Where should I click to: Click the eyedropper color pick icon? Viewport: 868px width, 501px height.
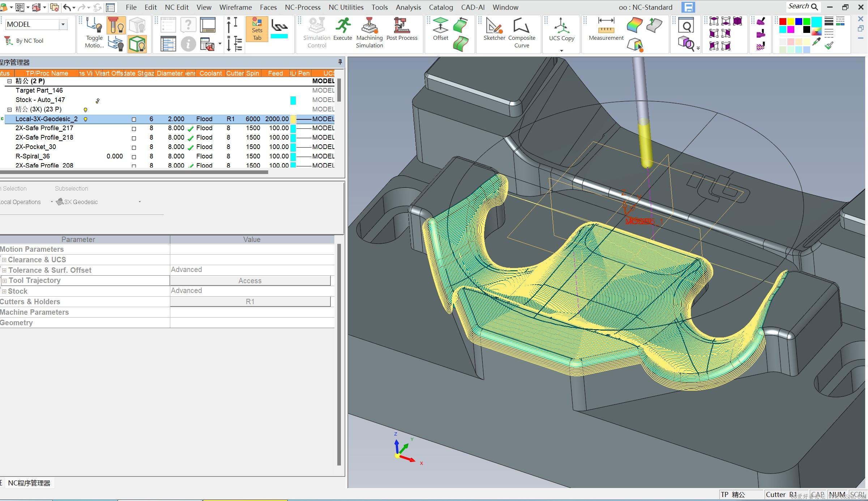816,42
